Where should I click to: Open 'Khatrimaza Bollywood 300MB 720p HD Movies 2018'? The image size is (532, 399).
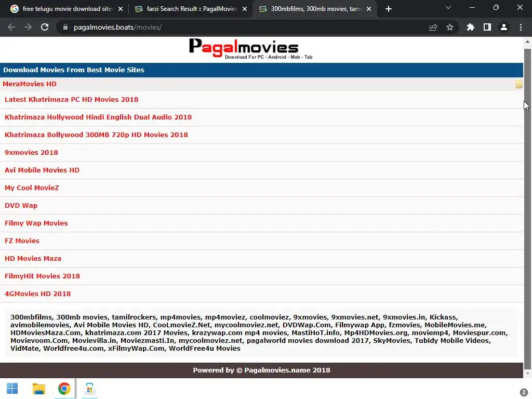pyautogui.click(x=96, y=135)
